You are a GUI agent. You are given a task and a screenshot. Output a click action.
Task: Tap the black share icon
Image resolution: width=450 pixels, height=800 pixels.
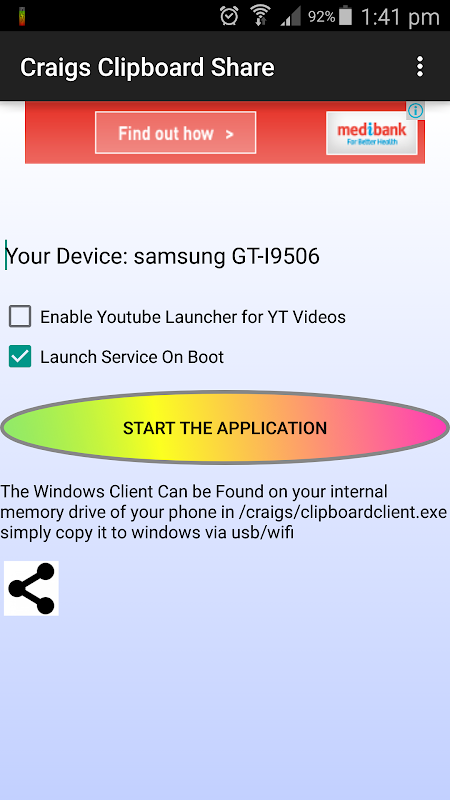click(31, 588)
